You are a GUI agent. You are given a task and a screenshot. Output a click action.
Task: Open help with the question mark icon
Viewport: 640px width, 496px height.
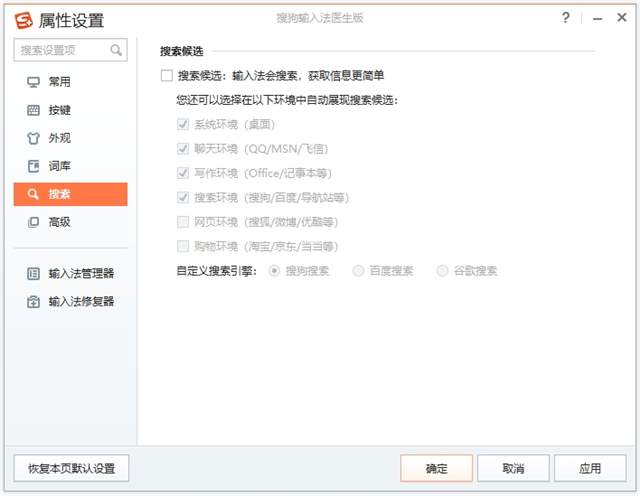565,18
